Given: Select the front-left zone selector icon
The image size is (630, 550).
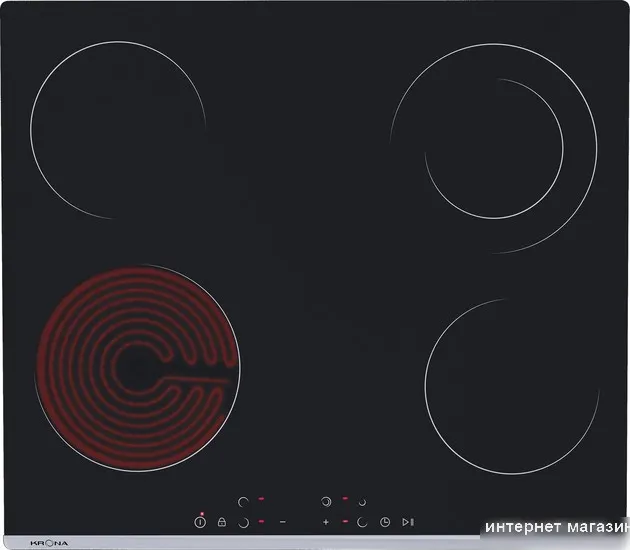Looking at the screenshot, I should (243, 522).
